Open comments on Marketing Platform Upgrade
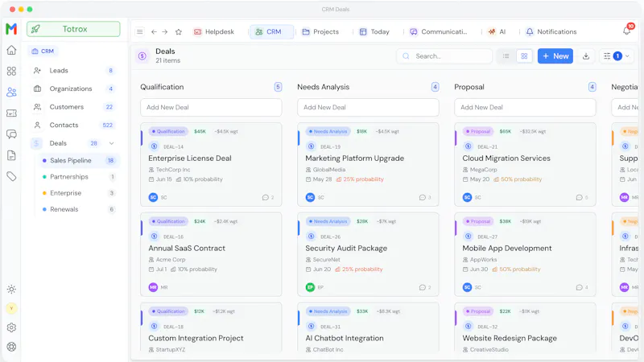The width and height of the screenshot is (644, 362). click(425, 197)
